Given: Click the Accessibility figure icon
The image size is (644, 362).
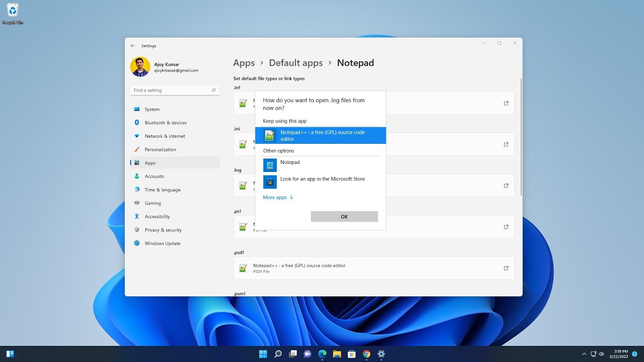Looking at the screenshot, I should coord(137,217).
